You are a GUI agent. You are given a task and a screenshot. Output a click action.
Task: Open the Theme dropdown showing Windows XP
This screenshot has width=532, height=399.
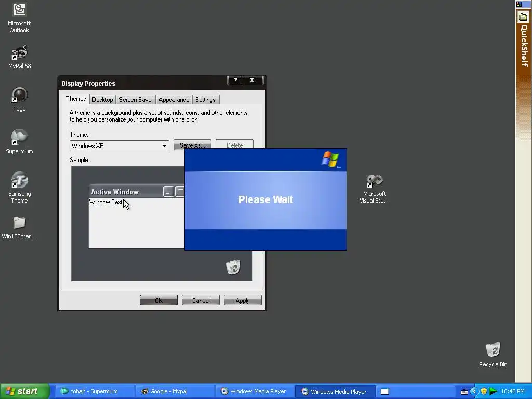pos(119,146)
